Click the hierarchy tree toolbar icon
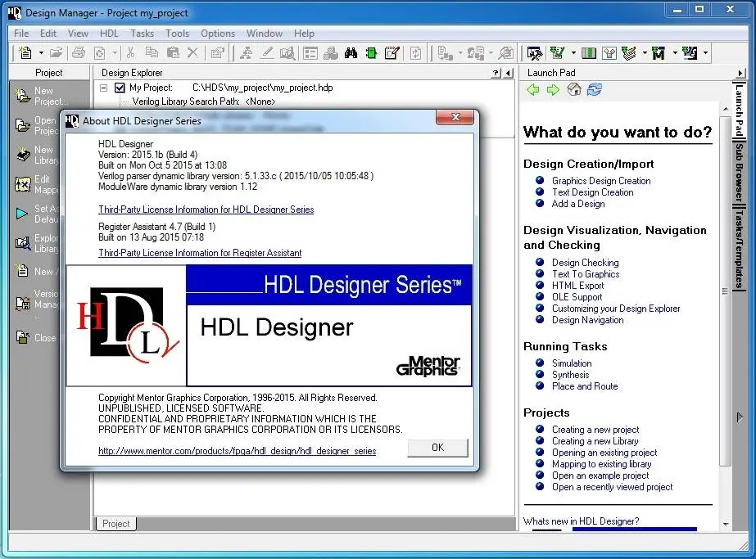Screen dimensions: 756x559 click(x=247, y=52)
